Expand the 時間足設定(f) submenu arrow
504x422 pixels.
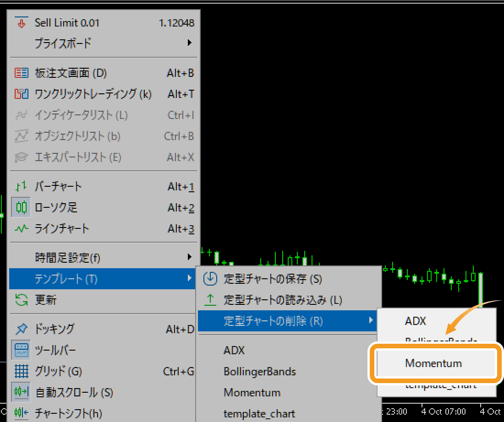click(190, 257)
